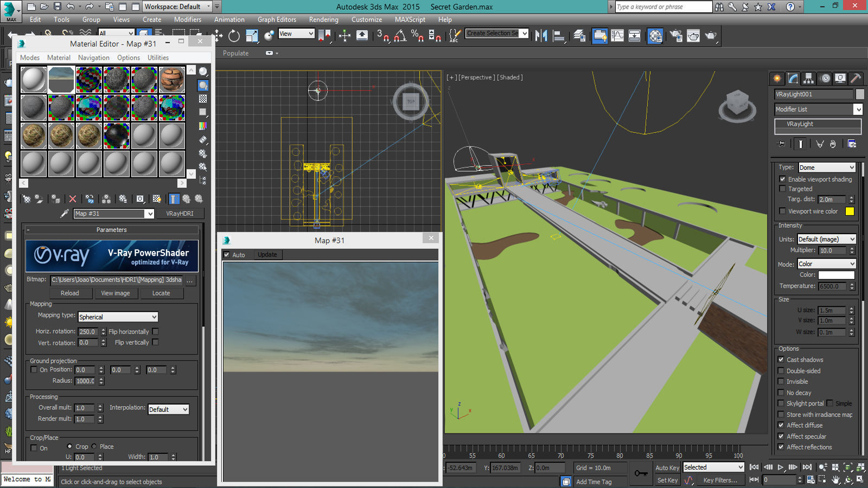
Task: Open Units Default (image) dropdown
Action: [826, 239]
